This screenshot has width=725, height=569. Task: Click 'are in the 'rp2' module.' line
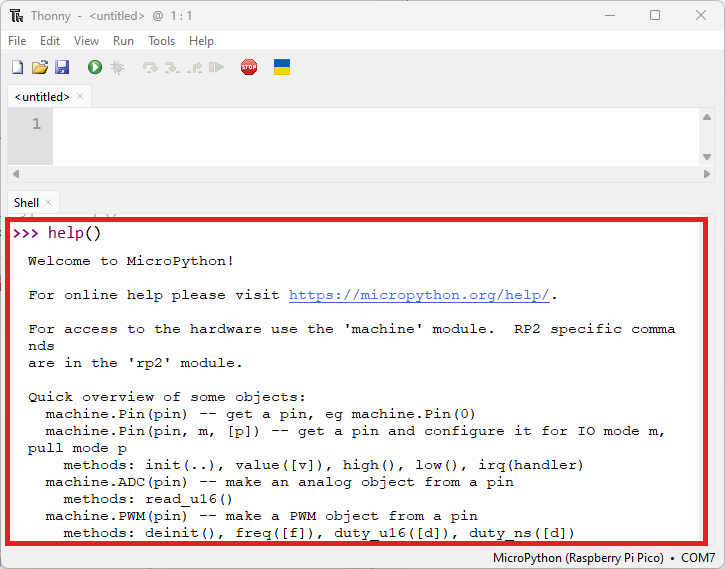(x=135, y=363)
